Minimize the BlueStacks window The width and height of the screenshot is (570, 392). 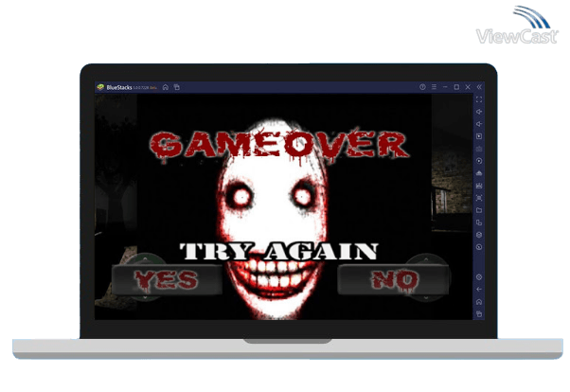[x=445, y=87]
